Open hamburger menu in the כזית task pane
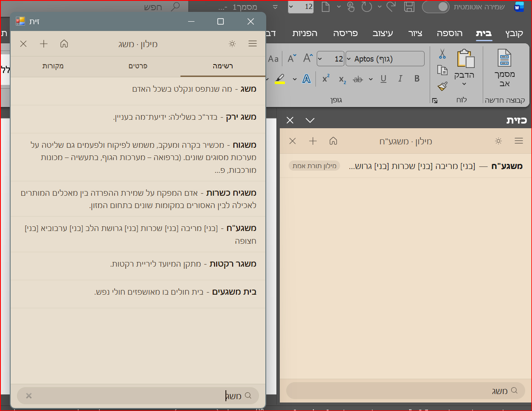532x411 pixels. coord(518,141)
